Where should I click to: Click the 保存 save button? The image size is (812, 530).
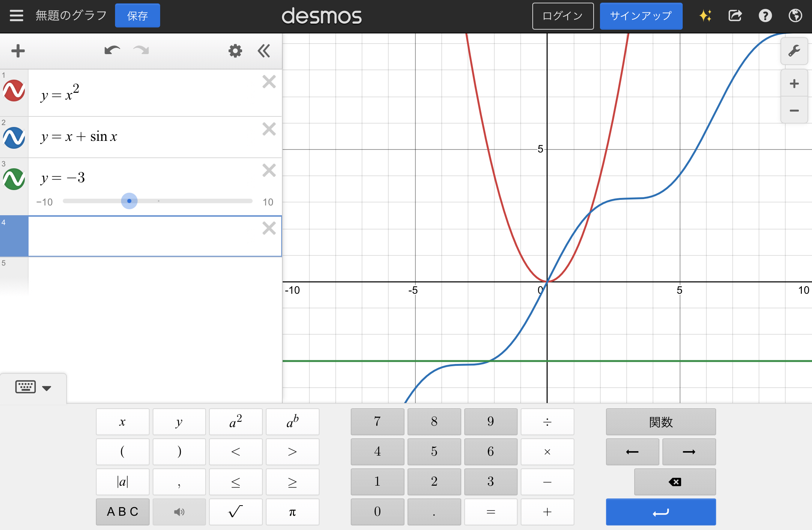pos(137,16)
